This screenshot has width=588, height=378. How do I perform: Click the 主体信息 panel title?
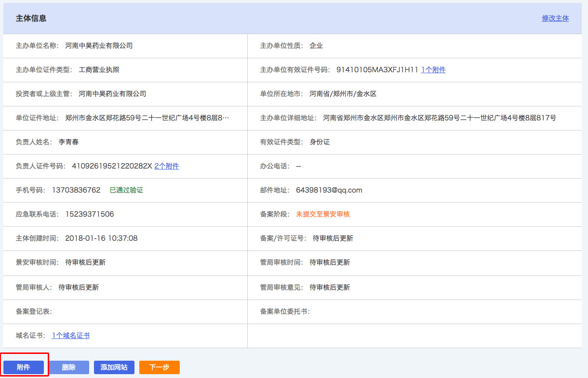[x=31, y=18]
